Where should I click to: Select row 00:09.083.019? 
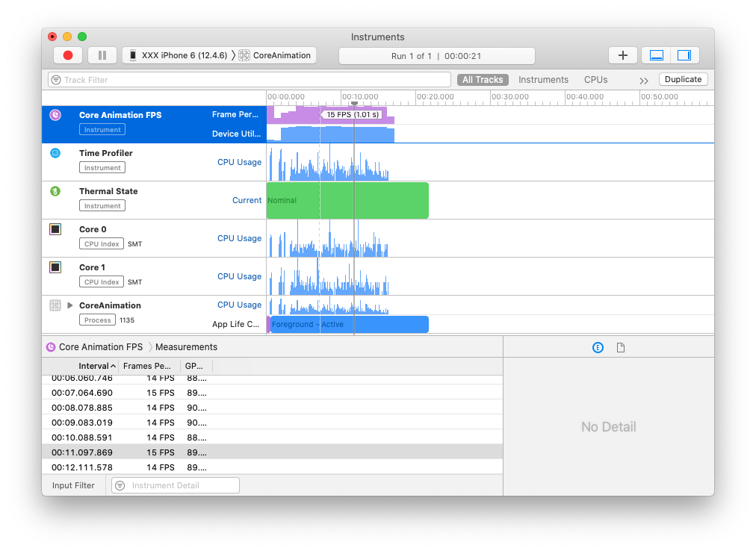click(273, 423)
